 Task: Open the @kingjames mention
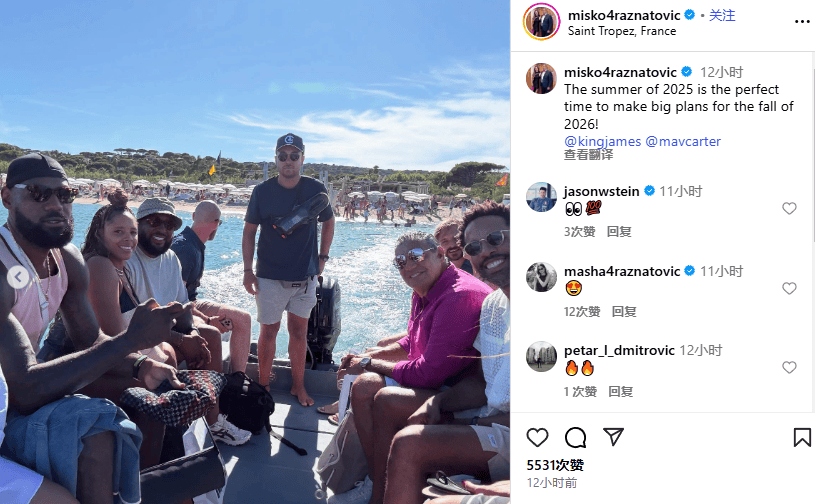click(x=602, y=141)
